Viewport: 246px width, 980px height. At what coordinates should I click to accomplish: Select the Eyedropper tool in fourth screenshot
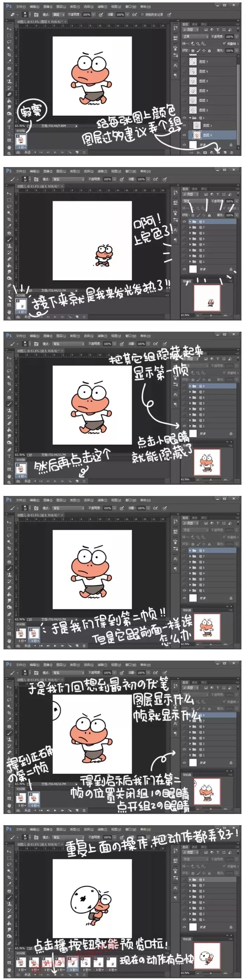[9, 555]
